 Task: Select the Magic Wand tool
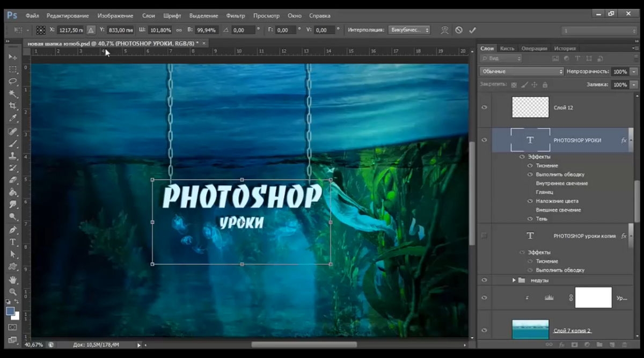12,94
